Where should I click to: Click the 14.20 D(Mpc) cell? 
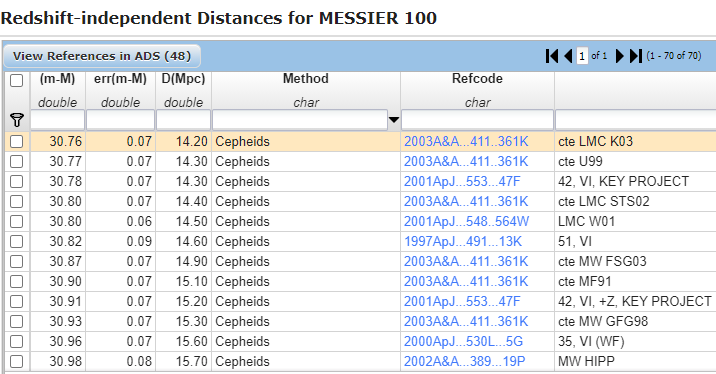[183, 142]
